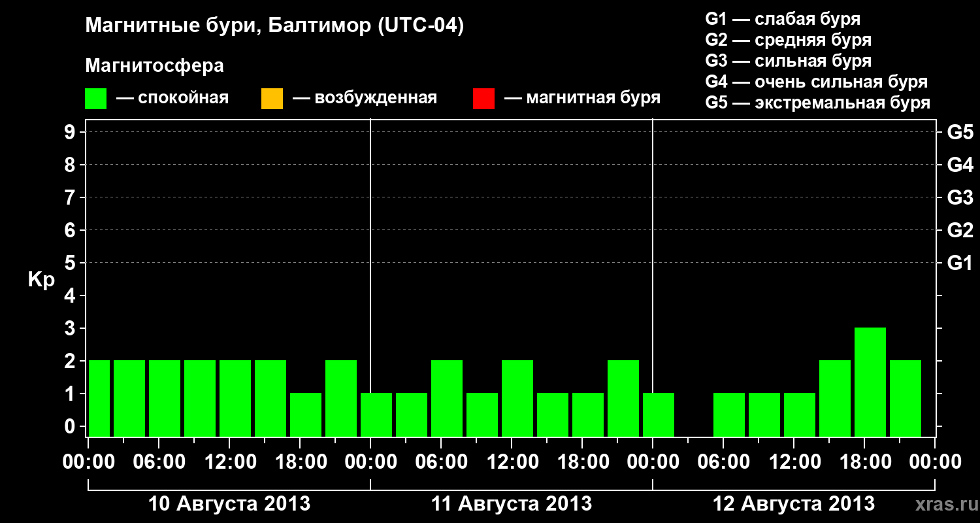Viewport: 980px width, 523px height.
Task: Click the 18:00 tick label of 11 Августа
Action: [x=582, y=462]
